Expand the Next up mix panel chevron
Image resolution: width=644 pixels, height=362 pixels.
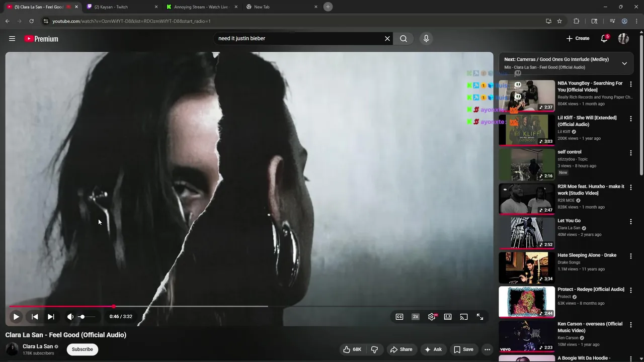(624, 63)
